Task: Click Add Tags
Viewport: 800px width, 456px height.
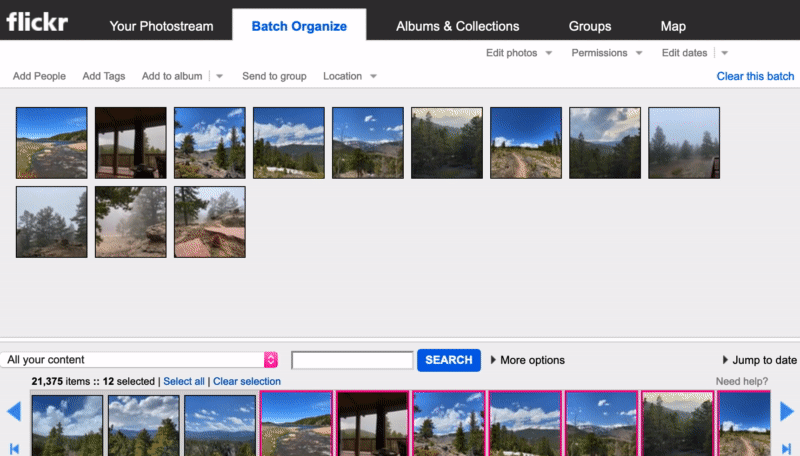Action: (x=104, y=76)
